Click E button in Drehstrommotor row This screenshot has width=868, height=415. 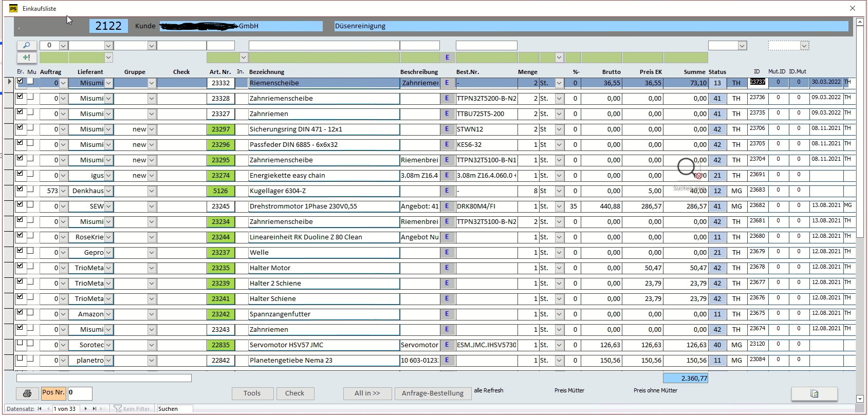coord(447,206)
